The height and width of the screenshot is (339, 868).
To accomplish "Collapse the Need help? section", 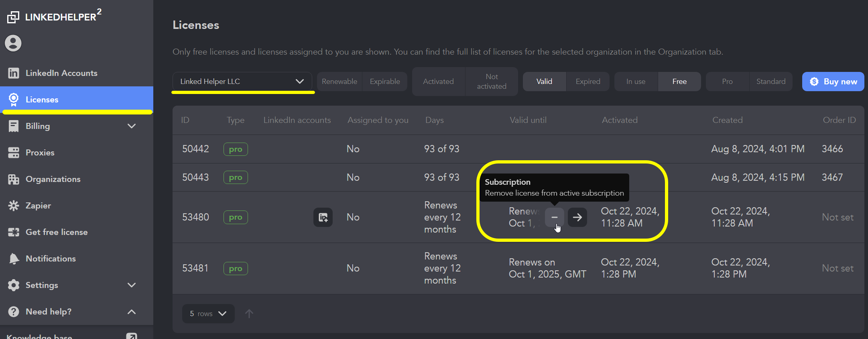I will 131,312.
